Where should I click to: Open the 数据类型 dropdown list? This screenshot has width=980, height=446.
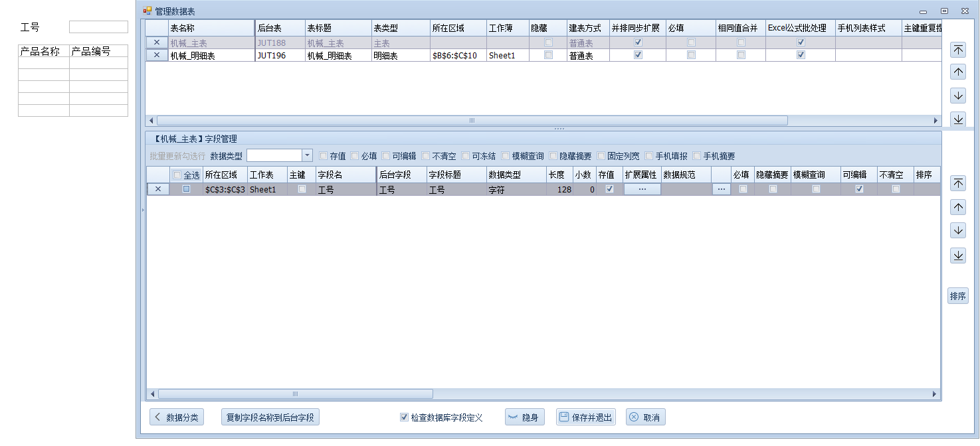(307, 155)
